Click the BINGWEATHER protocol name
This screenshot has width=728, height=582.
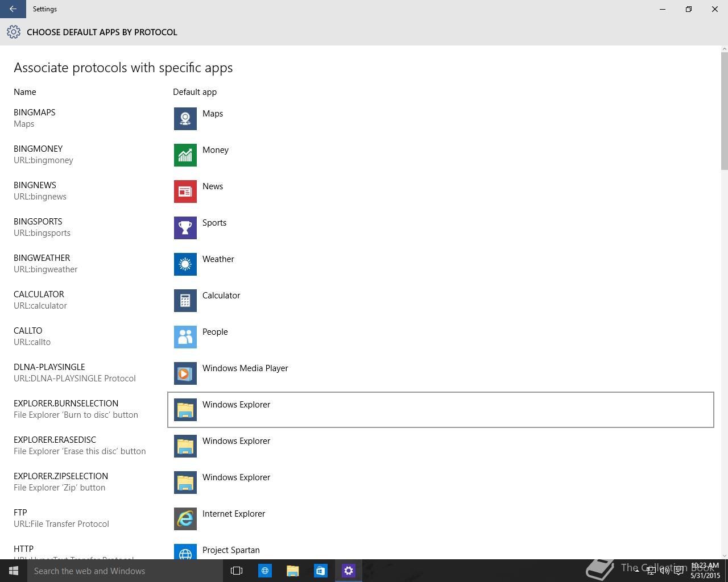pyautogui.click(x=42, y=257)
